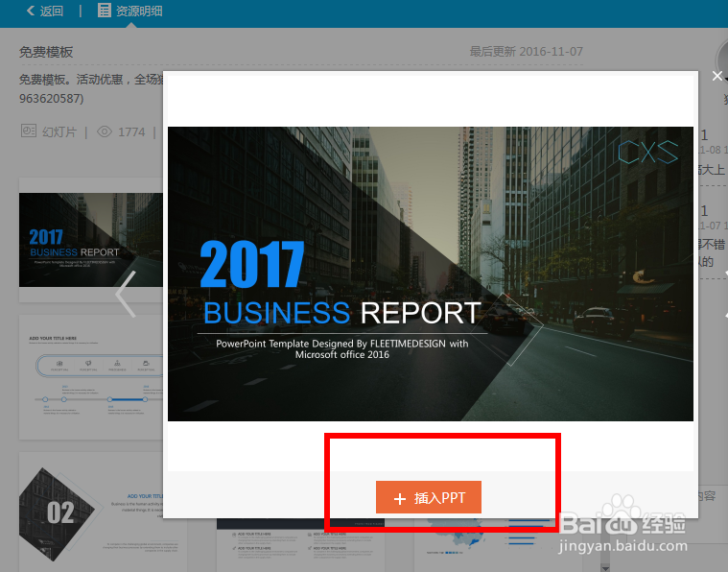
Task: Click the views count 1774
Action: [x=131, y=132]
